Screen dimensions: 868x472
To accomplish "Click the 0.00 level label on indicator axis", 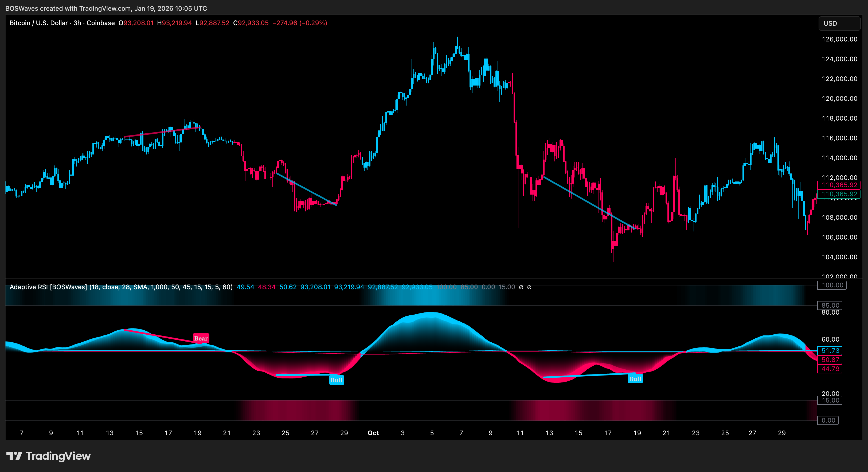I will [x=828, y=420].
